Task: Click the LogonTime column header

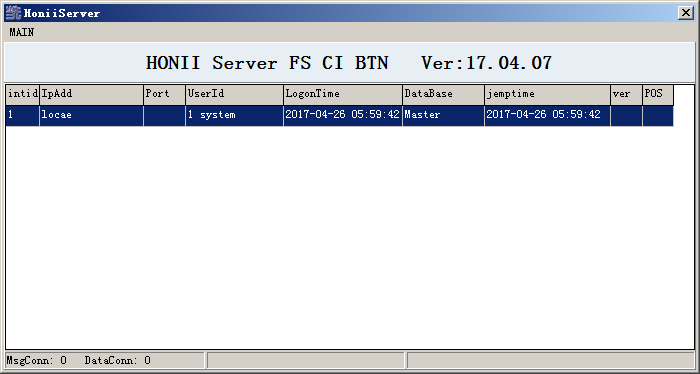Action: [x=343, y=95]
